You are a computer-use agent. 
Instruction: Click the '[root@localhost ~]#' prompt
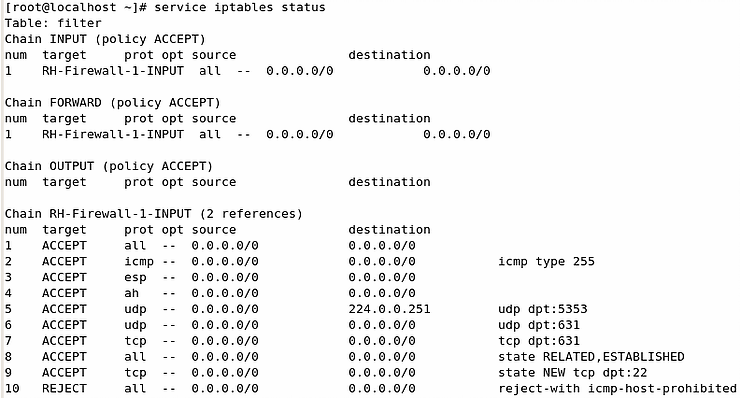pyautogui.click(x=76, y=8)
